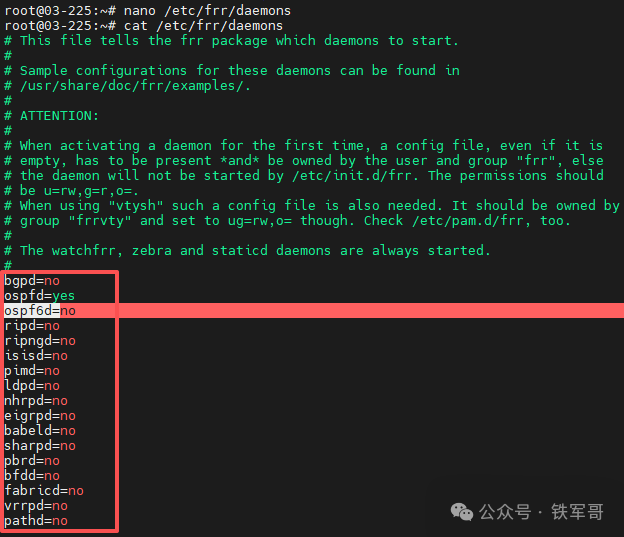Click the ospfd=yes line

tap(39, 296)
